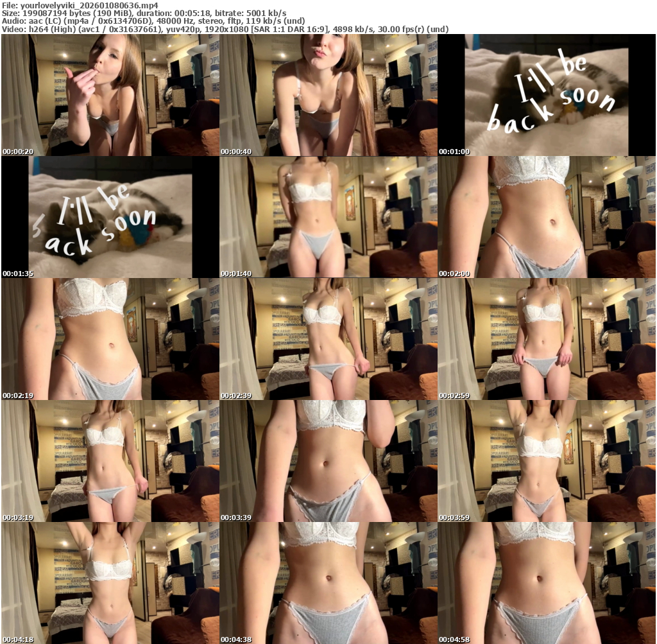
Task: Open the thumbnail stamped 00:02:00
Action: click(547, 217)
